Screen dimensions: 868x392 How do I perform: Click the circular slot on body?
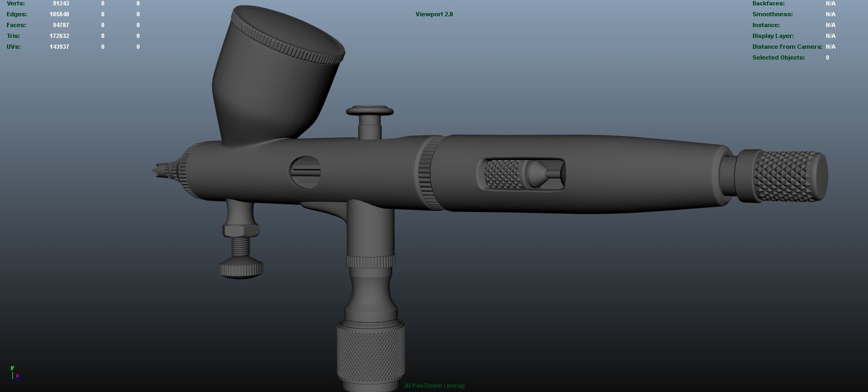[305, 172]
